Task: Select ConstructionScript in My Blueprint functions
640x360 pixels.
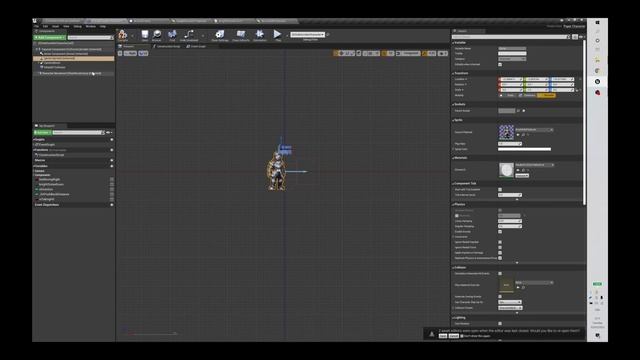Action: coord(51,155)
